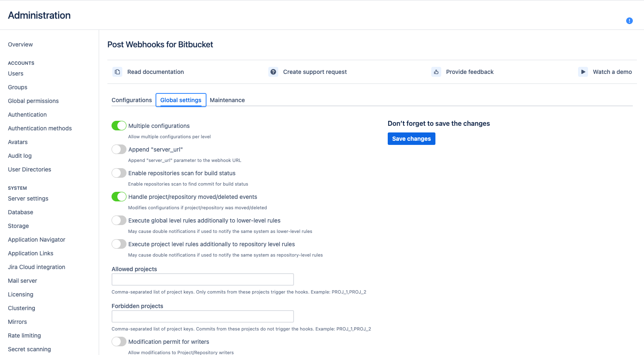Select the Global settings tab
644x355 pixels.
pos(181,100)
